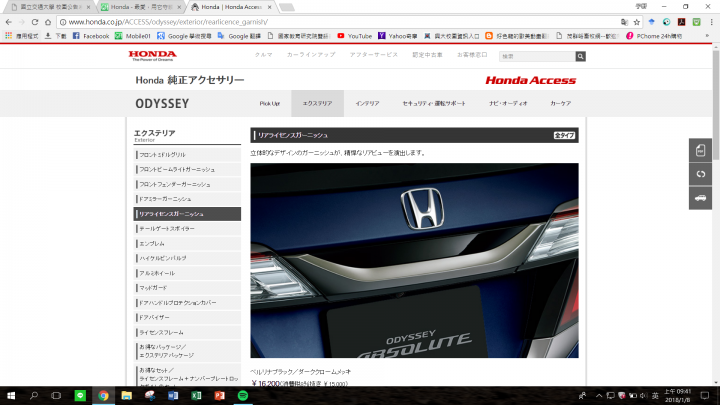Open Chrome three-dot menu

click(x=711, y=22)
